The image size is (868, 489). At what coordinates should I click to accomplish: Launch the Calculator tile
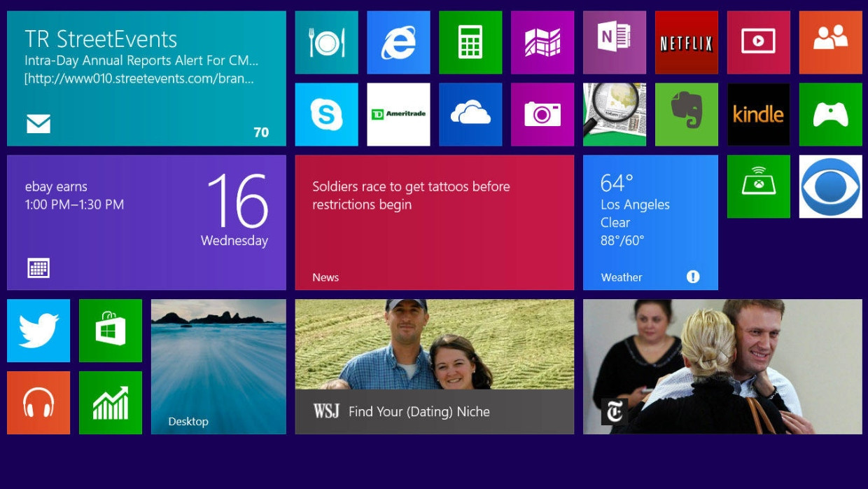click(x=470, y=43)
